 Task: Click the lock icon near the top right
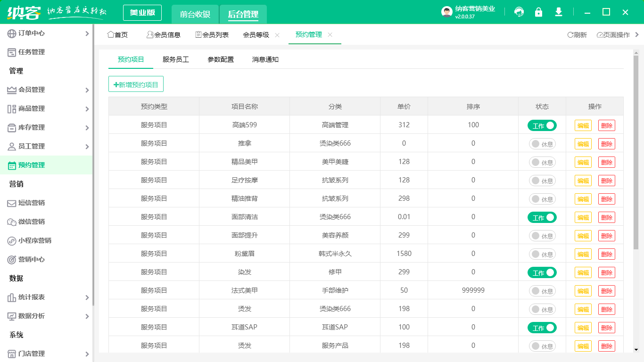539,12
